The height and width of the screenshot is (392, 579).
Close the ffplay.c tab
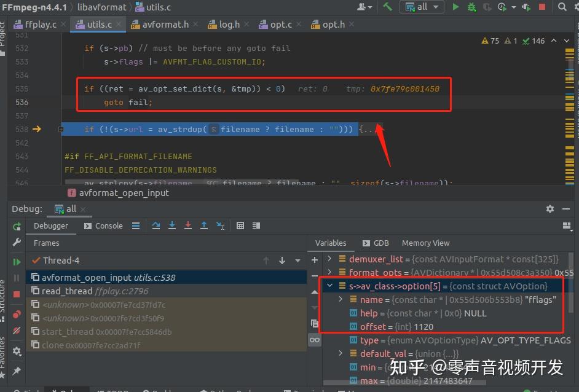tap(63, 25)
